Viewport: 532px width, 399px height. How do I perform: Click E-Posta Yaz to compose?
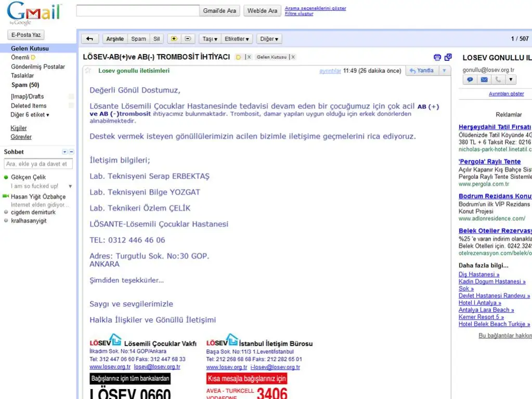(26, 35)
